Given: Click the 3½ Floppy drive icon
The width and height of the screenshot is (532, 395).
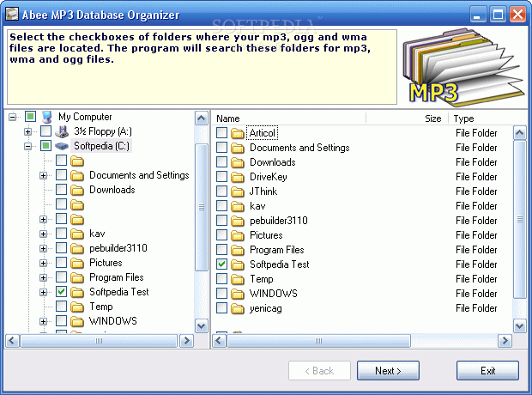Looking at the screenshot, I should pyautogui.click(x=62, y=131).
